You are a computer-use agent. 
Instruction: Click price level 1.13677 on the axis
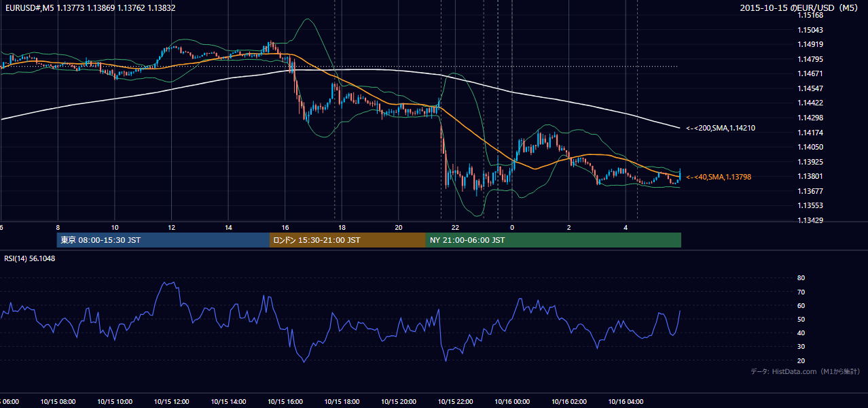[810, 191]
